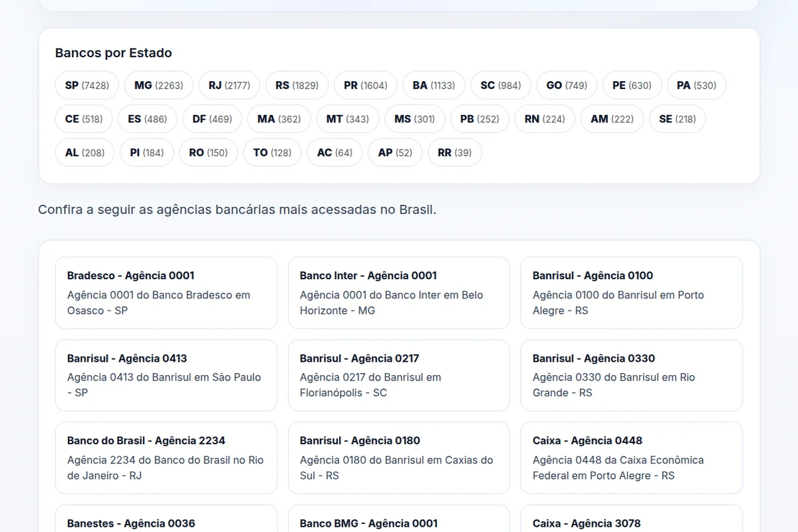This screenshot has width=798, height=532.
Task: Open banks in AC (64)
Action: pos(334,152)
